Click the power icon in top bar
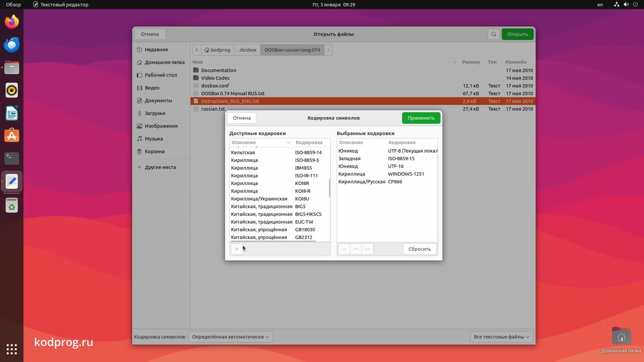 (635, 5)
